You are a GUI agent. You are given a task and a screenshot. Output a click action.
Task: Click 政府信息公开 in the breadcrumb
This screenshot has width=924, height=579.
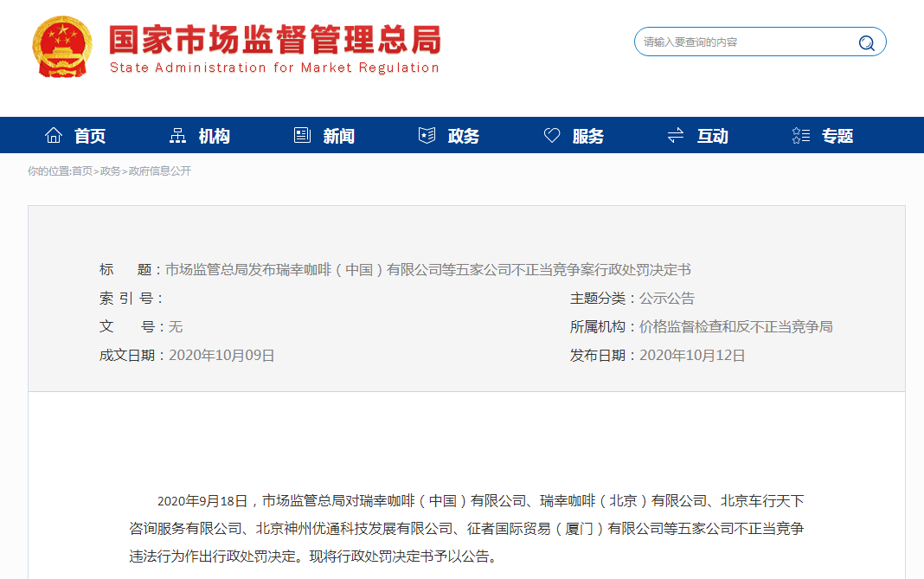click(x=160, y=171)
